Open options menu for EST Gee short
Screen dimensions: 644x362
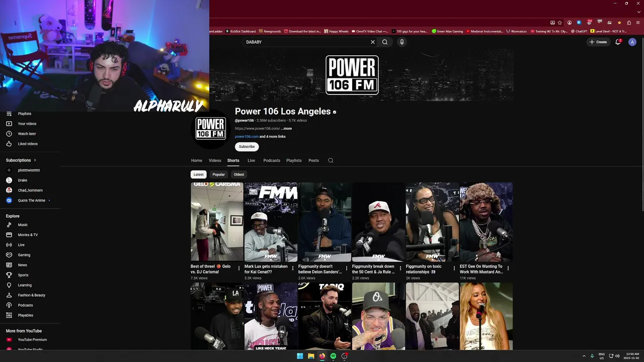point(508,268)
